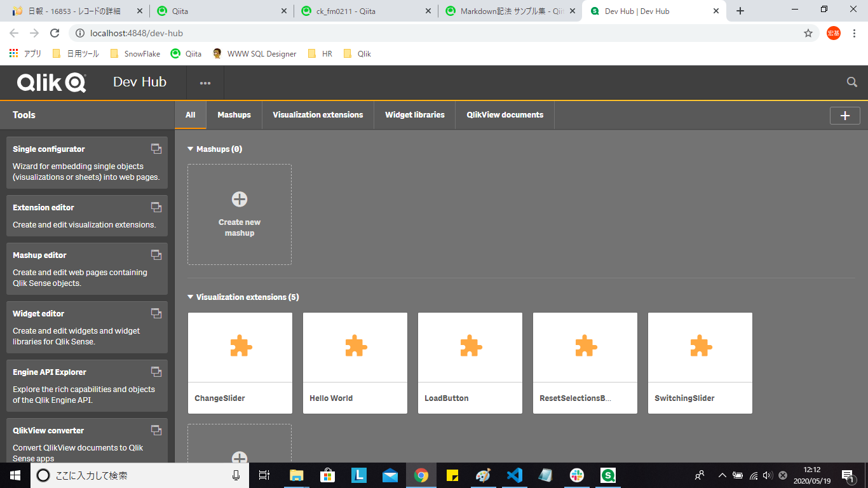
Task: Open the LoadButton extension tile
Action: (x=470, y=363)
